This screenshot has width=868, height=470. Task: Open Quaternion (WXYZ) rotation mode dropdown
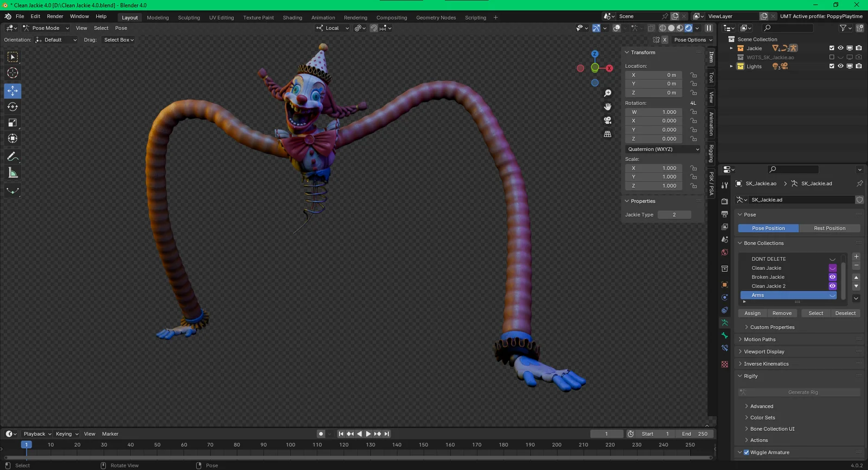663,149
